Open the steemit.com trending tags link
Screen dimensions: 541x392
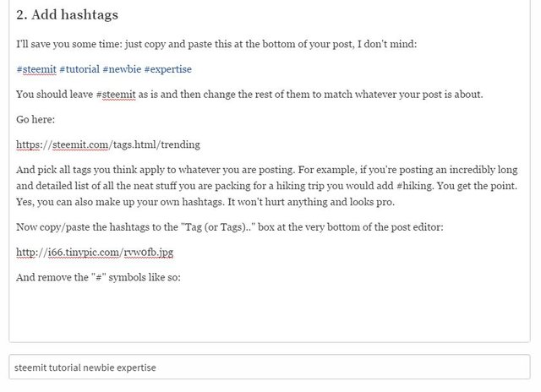pyautogui.click(x=108, y=144)
